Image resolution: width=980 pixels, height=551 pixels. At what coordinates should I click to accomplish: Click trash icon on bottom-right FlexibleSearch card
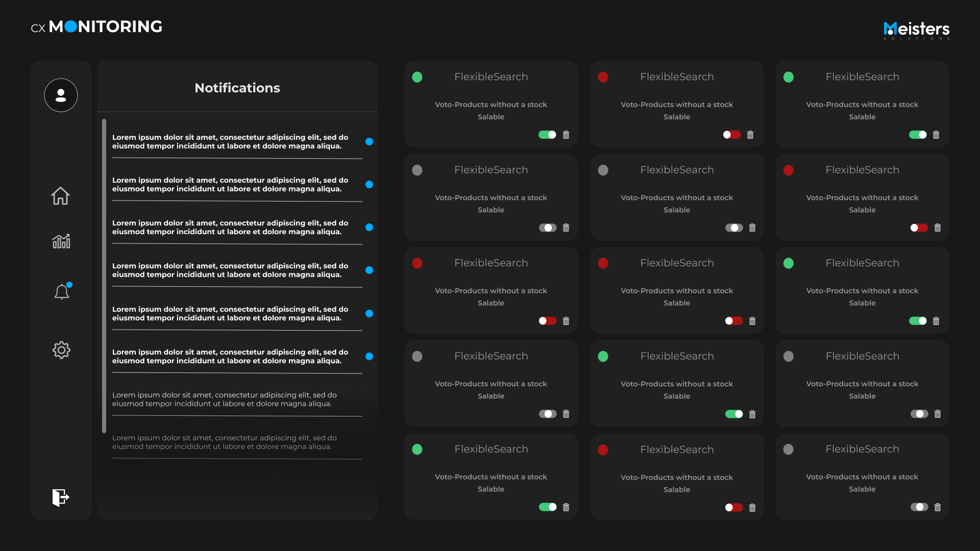tap(938, 507)
